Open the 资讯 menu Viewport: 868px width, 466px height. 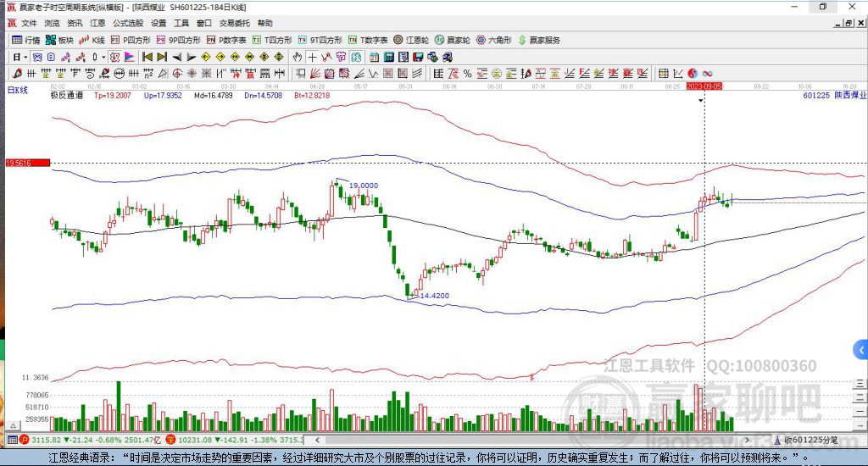click(75, 23)
